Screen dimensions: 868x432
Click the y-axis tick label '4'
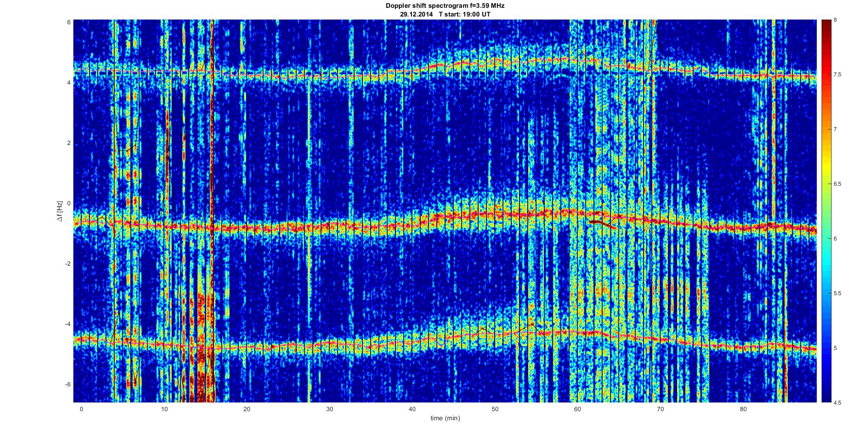coord(69,82)
